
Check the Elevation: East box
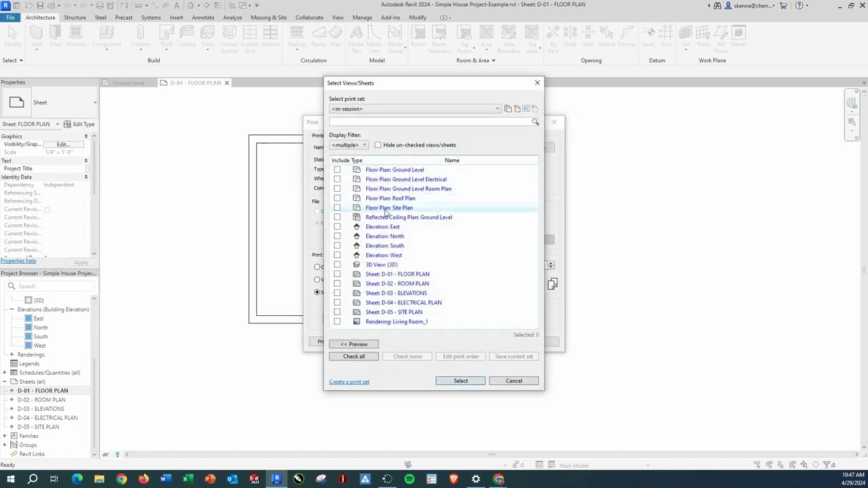tap(337, 227)
